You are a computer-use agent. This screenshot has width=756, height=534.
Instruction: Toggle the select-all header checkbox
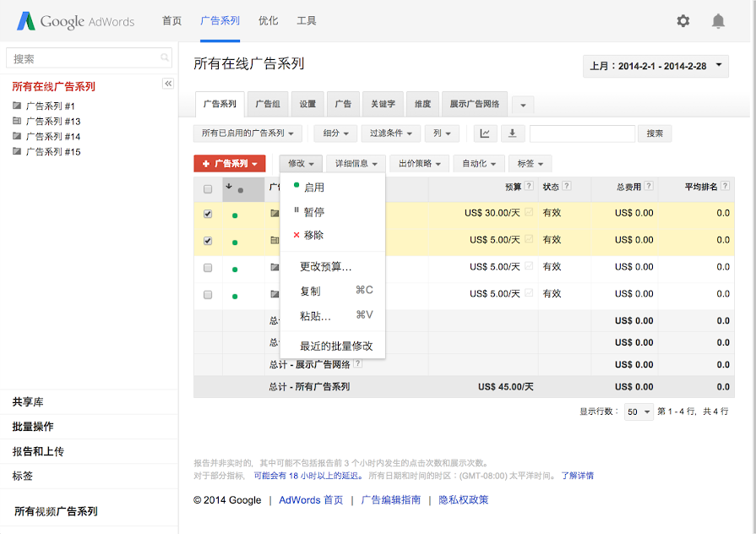(208, 189)
